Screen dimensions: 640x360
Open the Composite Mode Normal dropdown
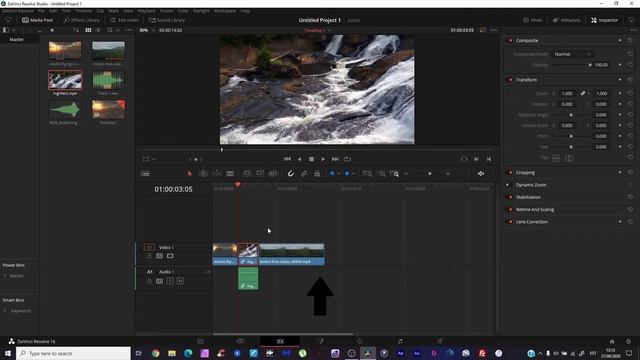pyautogui.click(x=572, y=54)
